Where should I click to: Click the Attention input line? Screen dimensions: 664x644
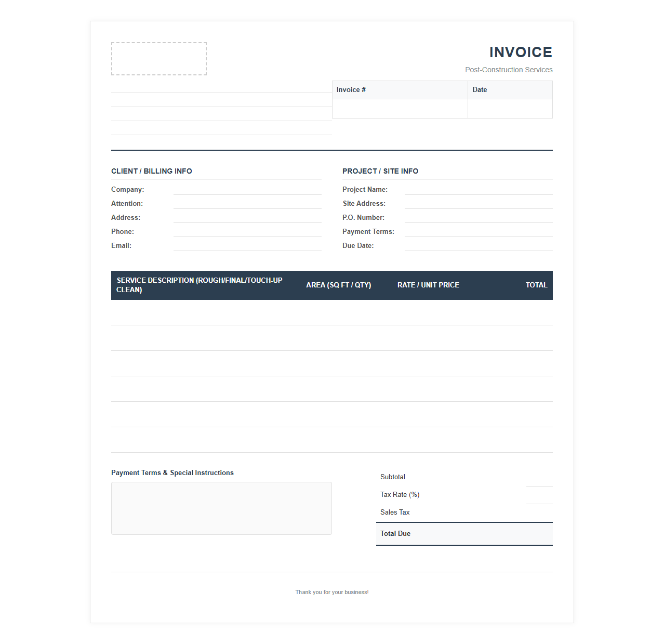click(x=247, y=203)
